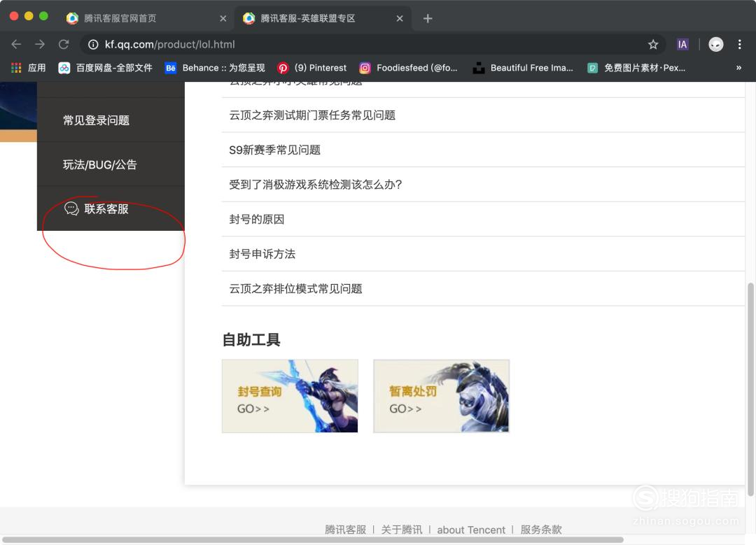Expand the bookmarks overflow chevron
The height and width of the screenshot is (545, 756).
pyautogui.click(x=738, y=68)
